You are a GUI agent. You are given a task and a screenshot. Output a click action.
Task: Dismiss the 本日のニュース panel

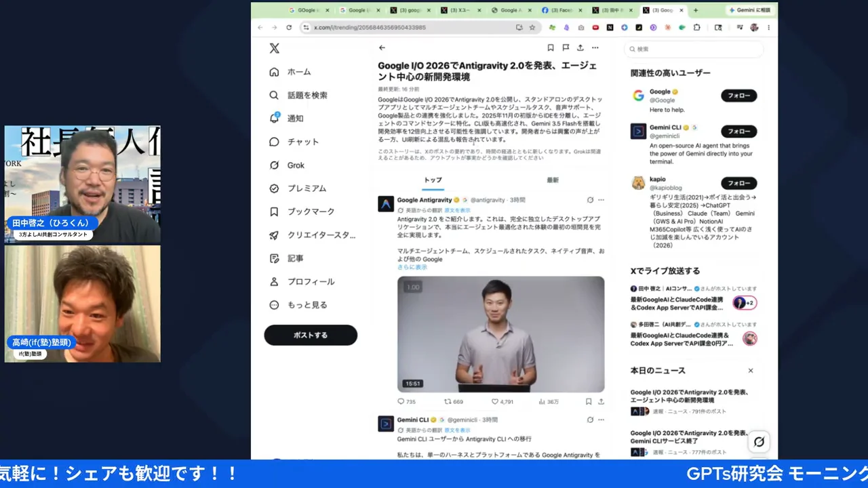click(751, 371)
